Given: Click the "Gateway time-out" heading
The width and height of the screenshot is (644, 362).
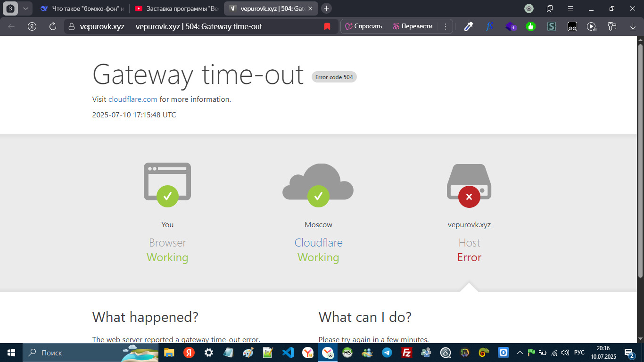Looking at the screenshot, I should click(198, 74).
